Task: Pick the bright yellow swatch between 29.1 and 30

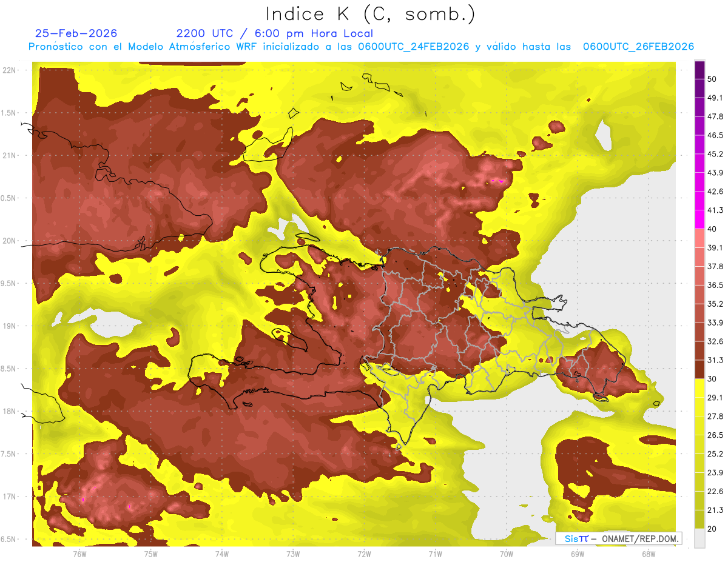Action: (699, 388)
